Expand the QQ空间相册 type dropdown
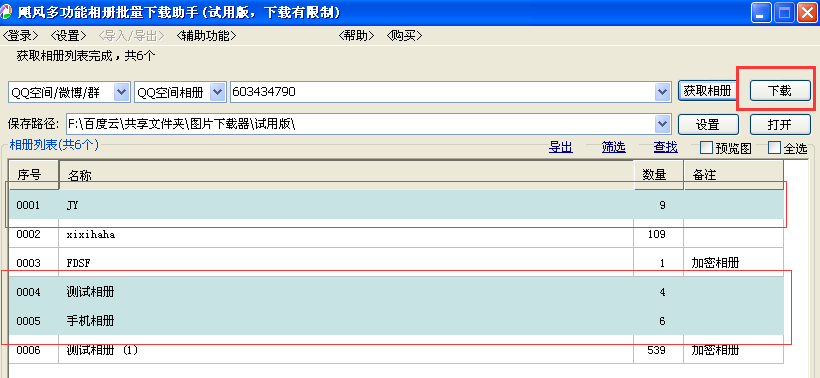Viewport: 820px width, 378px height. (218, 92)
